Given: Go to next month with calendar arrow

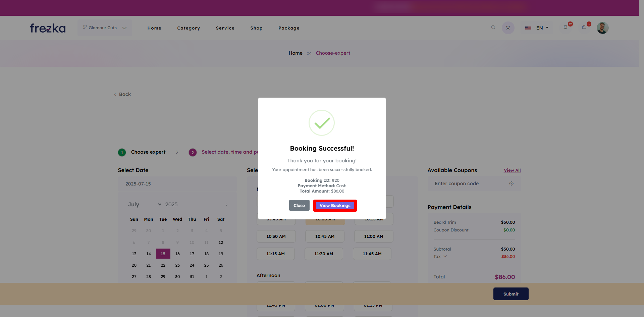Looking at the screenshot, I should [x=226, y=205].
